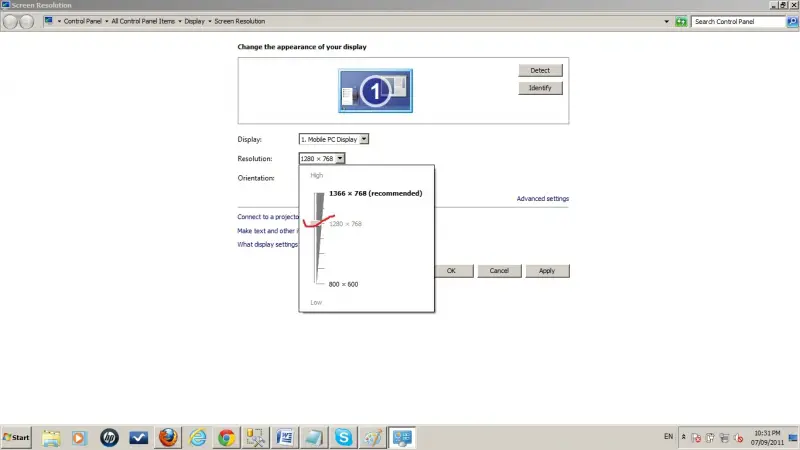Click the address bar computer icon
Screen dimensions: 800x450
coord(49,21)
